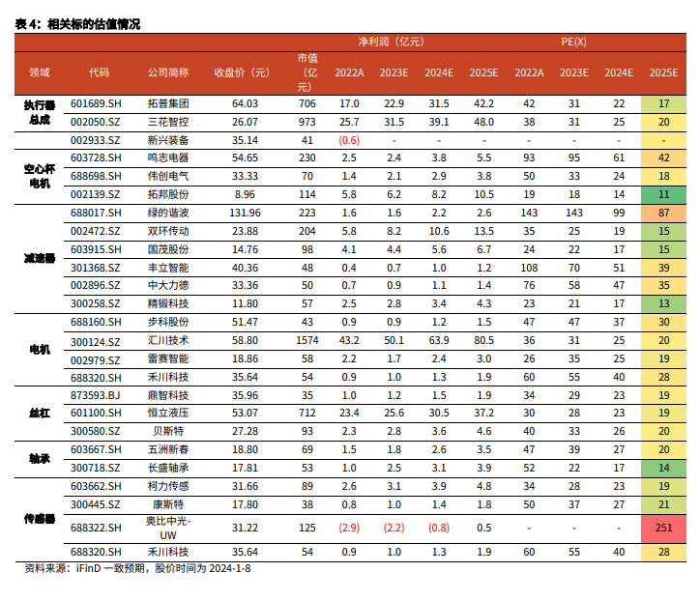Click closing price 64.03
Viewport: 700px width, 601px height.
245,104
